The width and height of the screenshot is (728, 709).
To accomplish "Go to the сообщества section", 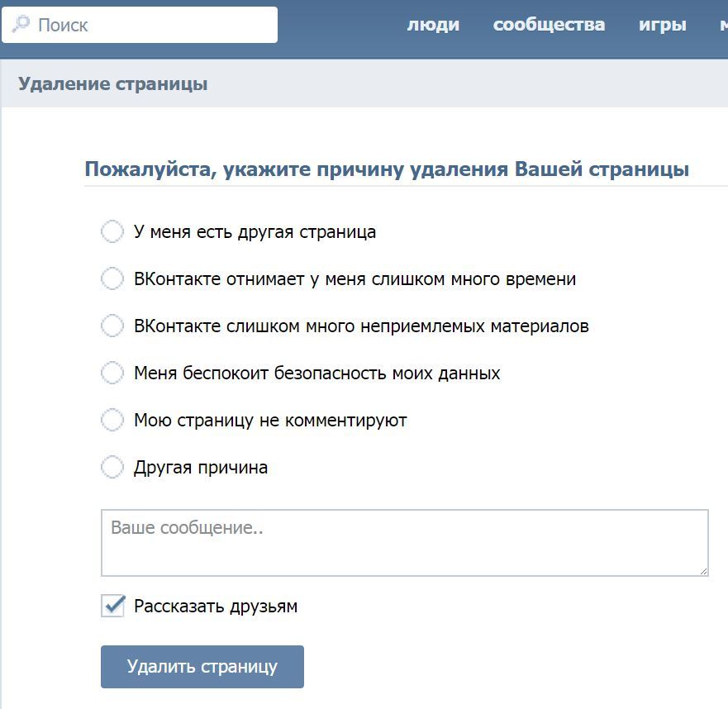I will [549, 25].
